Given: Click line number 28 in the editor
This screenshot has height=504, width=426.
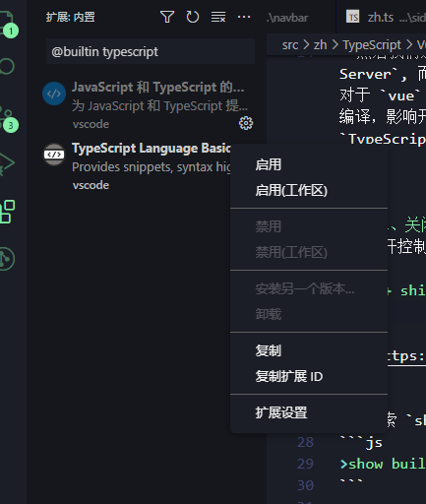Looking at the screenshot, I should pyautogui.click(x=305, y=442).
